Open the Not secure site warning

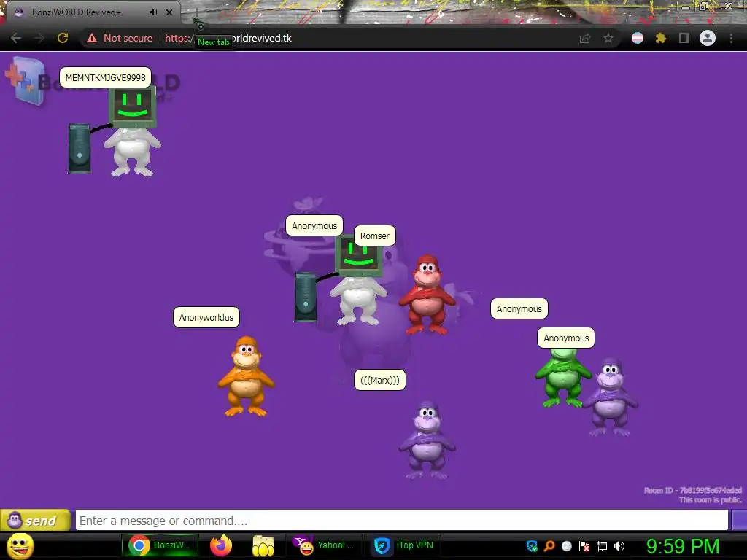click(120, 38)
